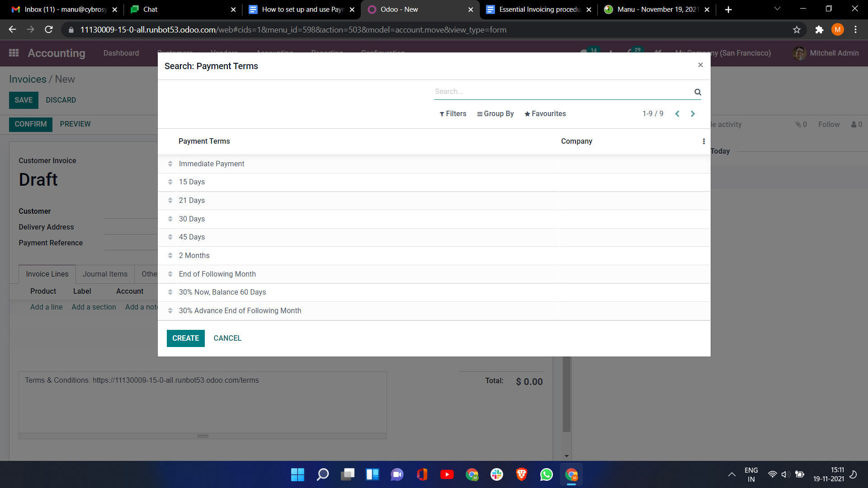Open the Group By dropdown
The width and height of the screenshot is (868, 488).
click(495, 114)
